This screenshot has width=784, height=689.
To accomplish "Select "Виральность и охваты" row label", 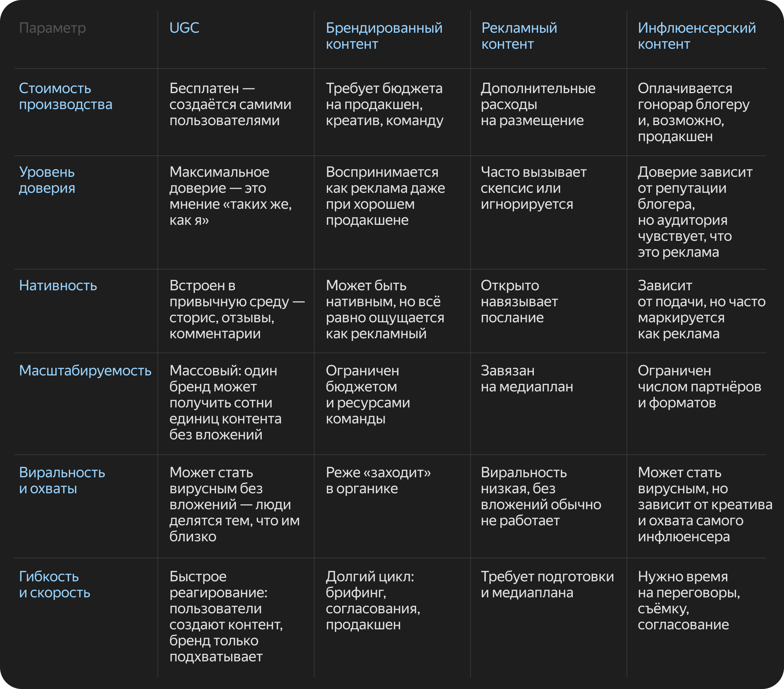I will coord(62,480).
